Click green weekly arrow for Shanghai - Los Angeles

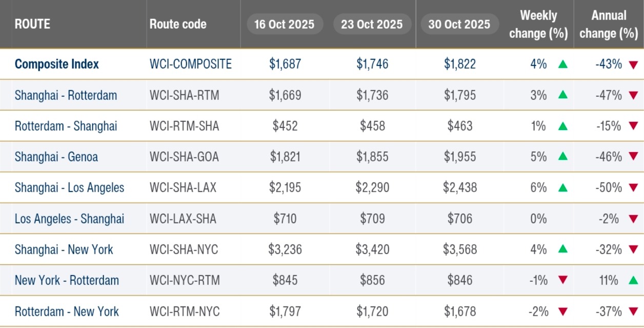pyautogui.click(x=563, y=188)
